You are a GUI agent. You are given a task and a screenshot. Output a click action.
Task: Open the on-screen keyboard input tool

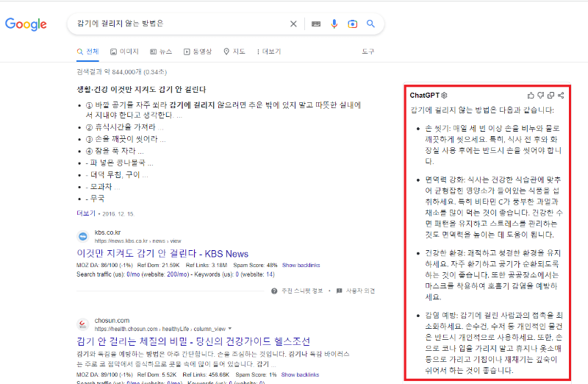[x=316, y=24]
